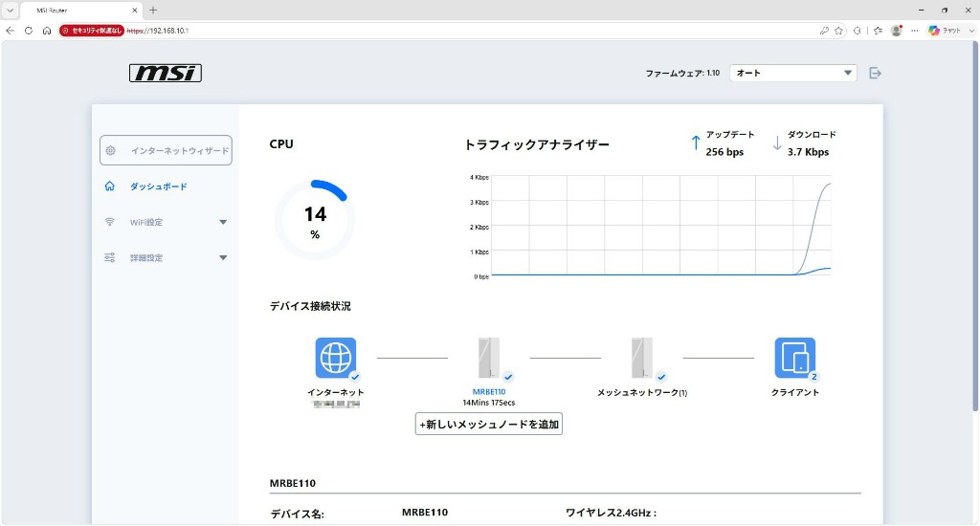This screenshot has width=980, height=526.
Task: Click the browser address bar URL
Action: [158, 31]
